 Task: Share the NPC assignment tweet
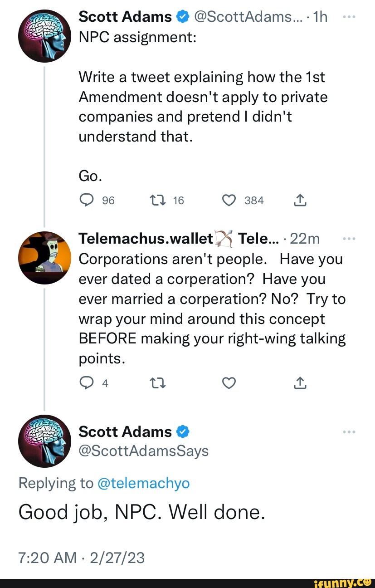(300, 200)
